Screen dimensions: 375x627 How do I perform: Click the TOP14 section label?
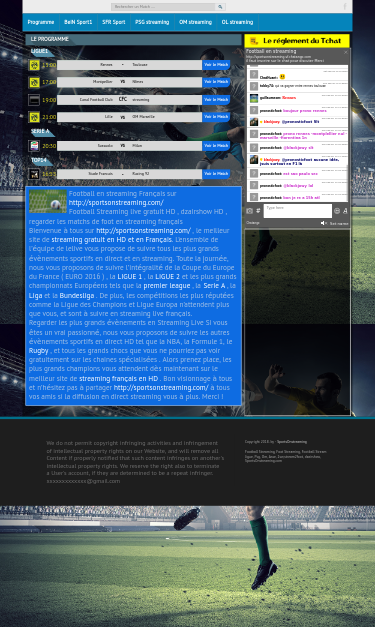(39, 160)
